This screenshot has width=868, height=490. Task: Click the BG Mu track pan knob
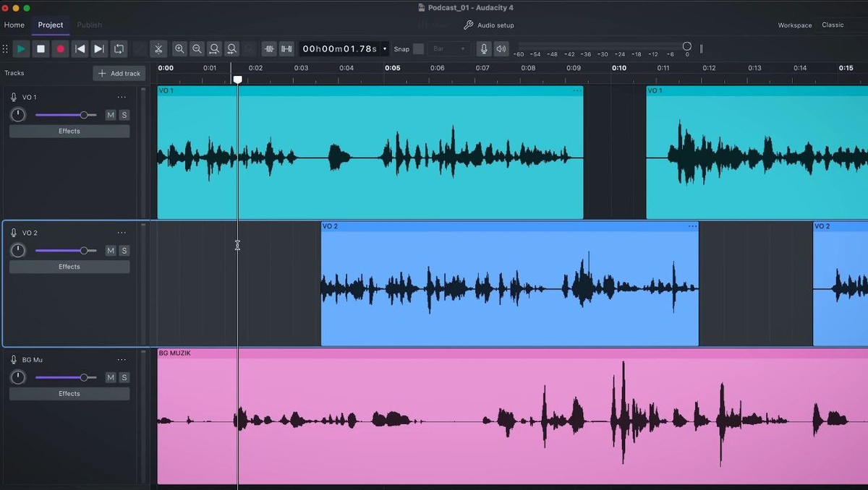(18, 377)
